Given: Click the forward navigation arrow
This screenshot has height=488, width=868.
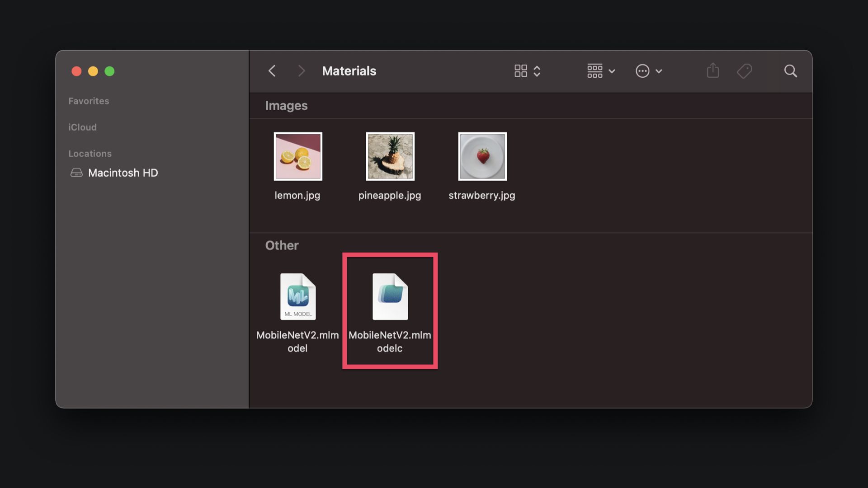Looking at the screenshot, I should coord(302,71).
